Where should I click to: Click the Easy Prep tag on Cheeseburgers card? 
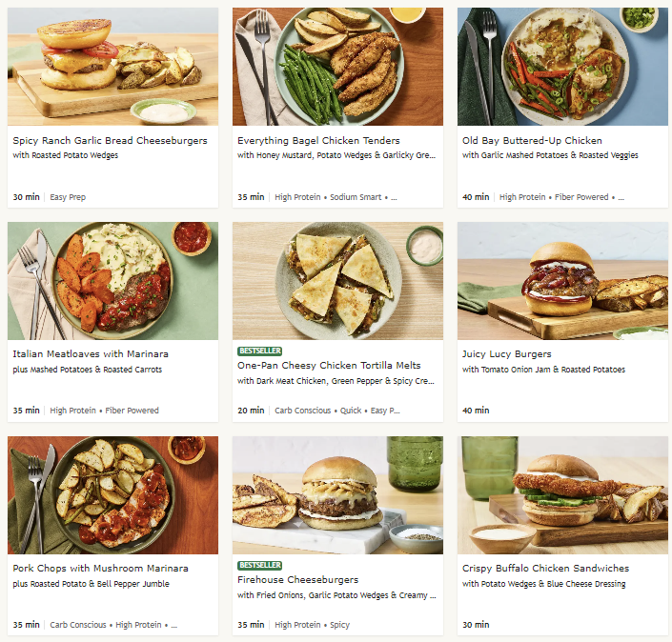tap(68, 197)
